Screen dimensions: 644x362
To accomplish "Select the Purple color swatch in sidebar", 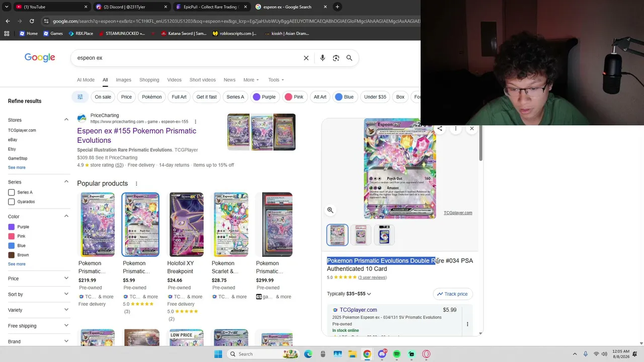I will (x=11, y=227).
